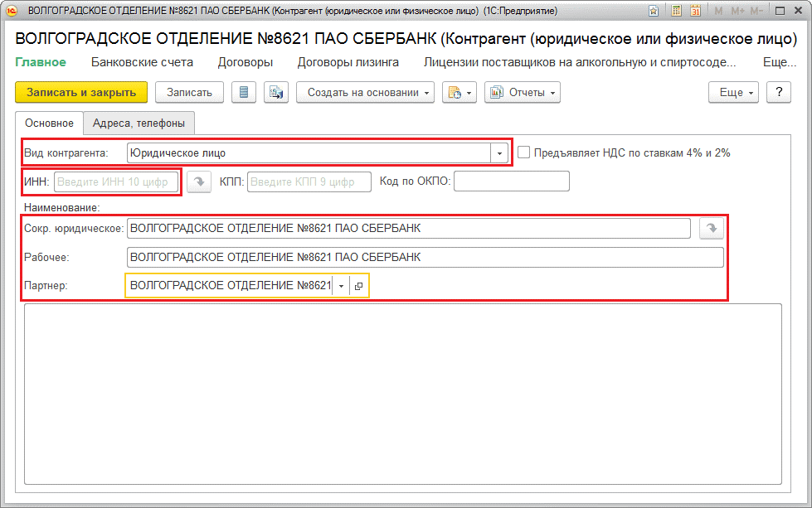Open the Партнер record link icon

pos(359,286)
